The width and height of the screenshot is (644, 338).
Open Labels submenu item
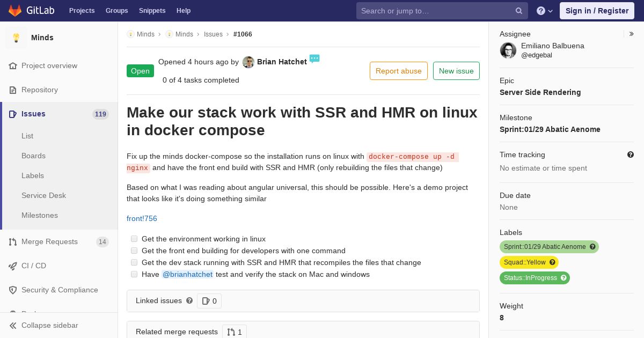click(33, 175)
